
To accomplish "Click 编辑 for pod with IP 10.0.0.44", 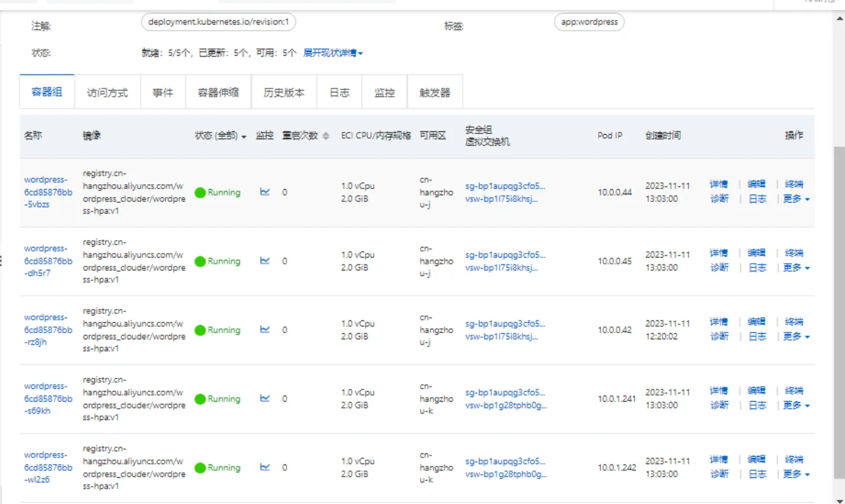I will 757,184.
